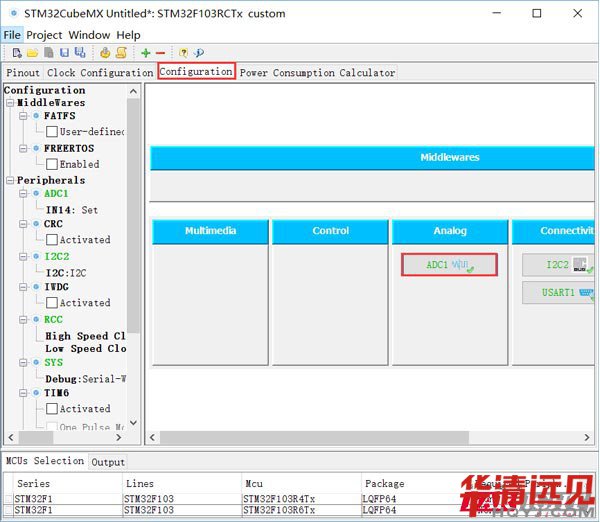Click the Open Project folder icon
Screen dimensions: 600x522
(33, 53)
